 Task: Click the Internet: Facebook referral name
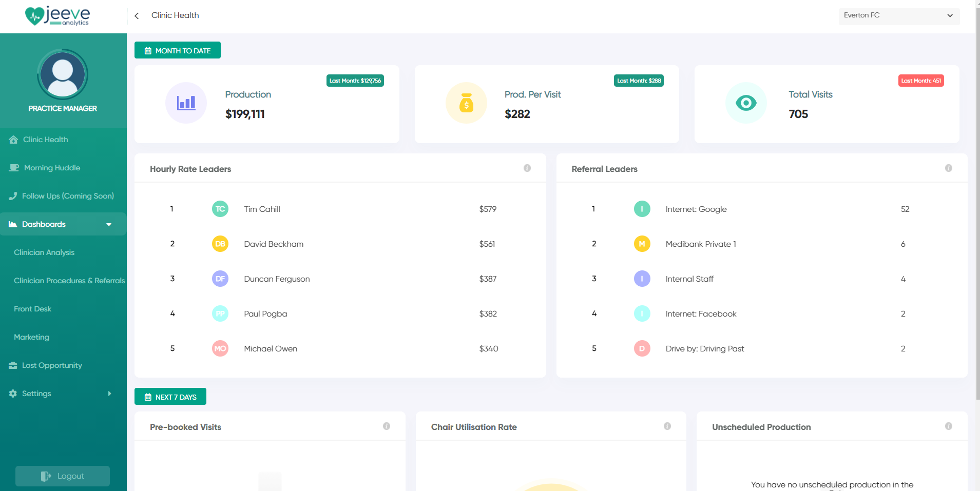coord(701,313)
